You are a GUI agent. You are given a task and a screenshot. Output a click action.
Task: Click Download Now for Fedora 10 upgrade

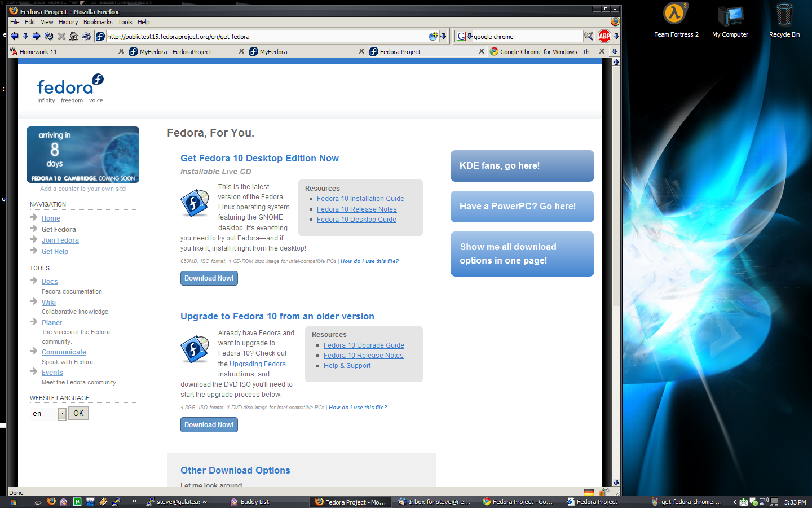(x=209, y=425)
